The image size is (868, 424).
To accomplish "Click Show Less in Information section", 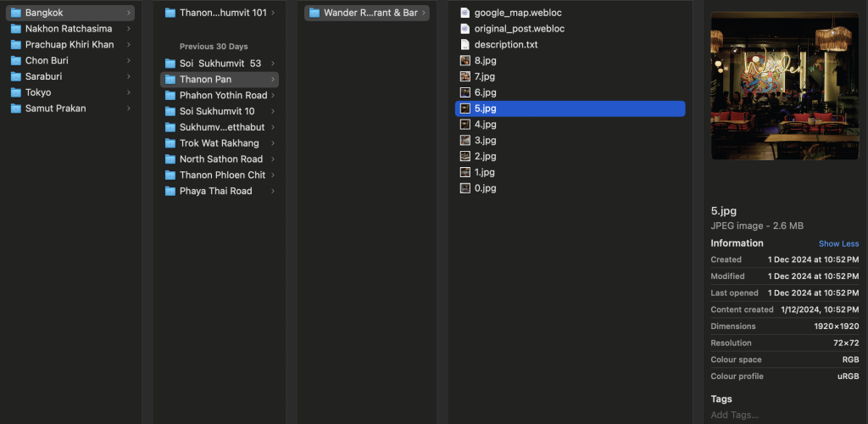I will tap(838, 243).
